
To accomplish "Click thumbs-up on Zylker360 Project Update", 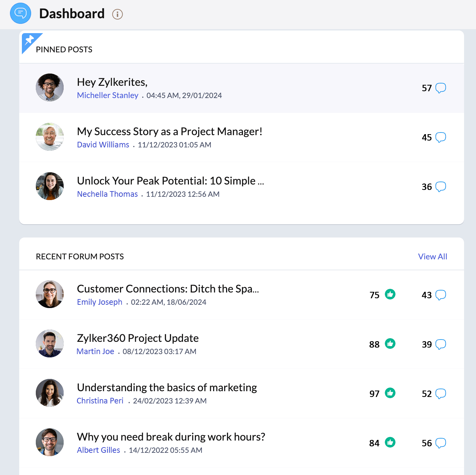I will click(390, 343).
